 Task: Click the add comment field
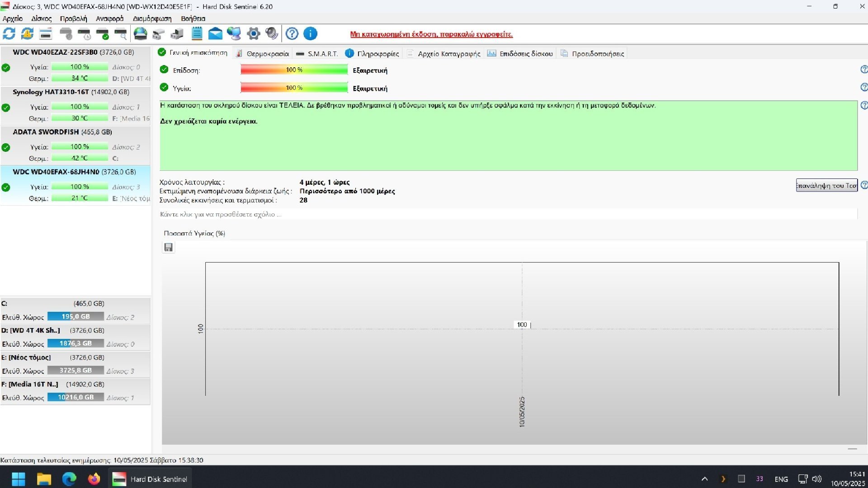(x=508, y=214)
